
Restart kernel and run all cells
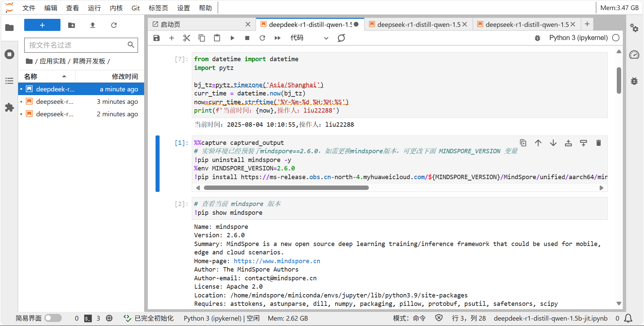[277, 38]
